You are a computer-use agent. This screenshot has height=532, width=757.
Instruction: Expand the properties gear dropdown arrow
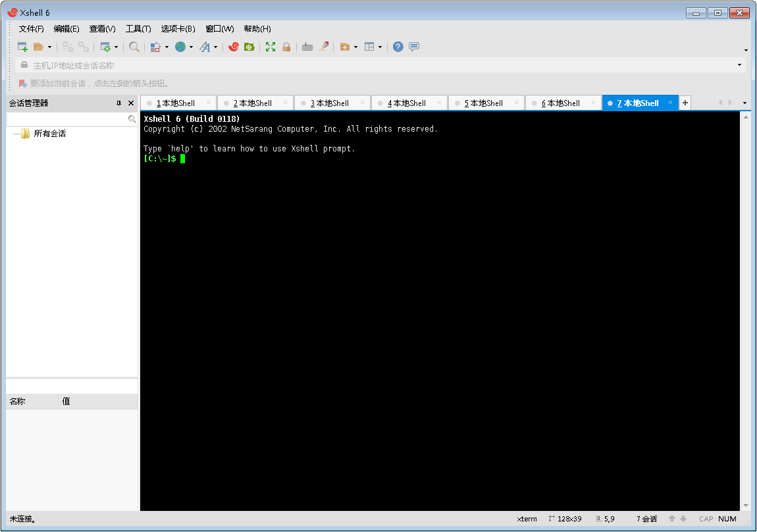(x=116, y=47)
